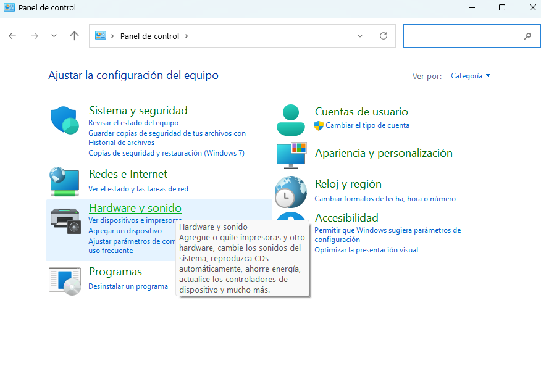Screen dimensions: 541x392
Task: Click the Control Panel icon in the address bar
Action: click(x=101, y=35)
